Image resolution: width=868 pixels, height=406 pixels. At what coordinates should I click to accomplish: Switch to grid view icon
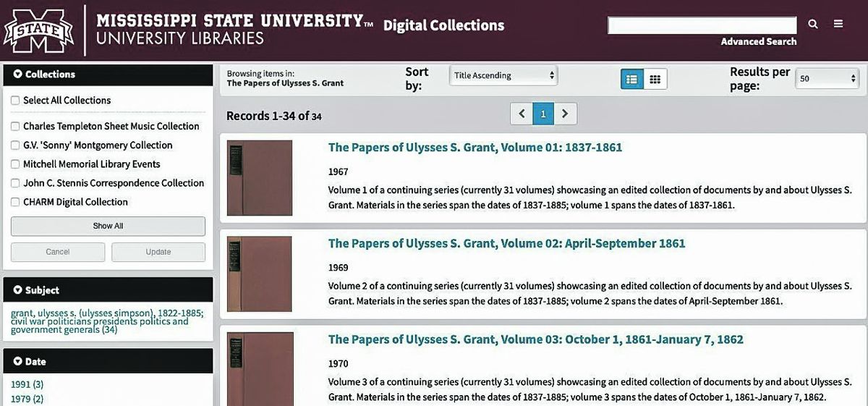pos(655,79)
